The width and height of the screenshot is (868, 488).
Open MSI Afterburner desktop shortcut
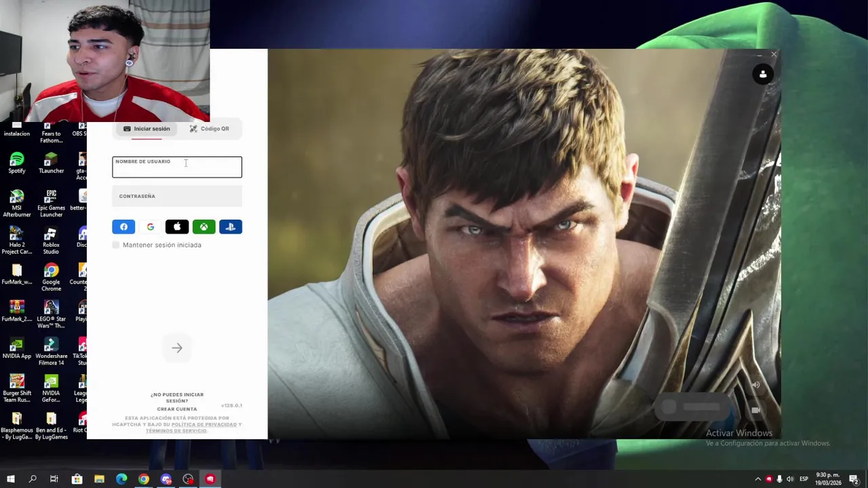tap(16, 203)
